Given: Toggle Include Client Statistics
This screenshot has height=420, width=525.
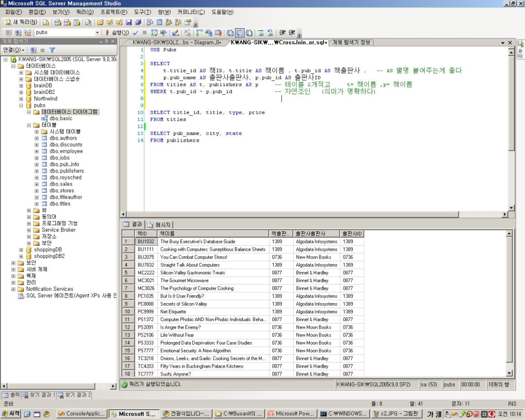Looking at the screenshot, I should point(209,32).
